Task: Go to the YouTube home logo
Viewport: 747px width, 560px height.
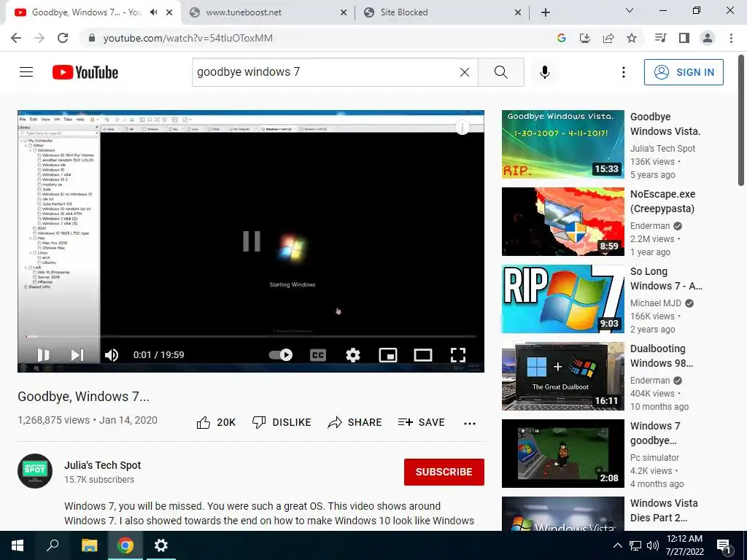Action: tap(85, 72)
